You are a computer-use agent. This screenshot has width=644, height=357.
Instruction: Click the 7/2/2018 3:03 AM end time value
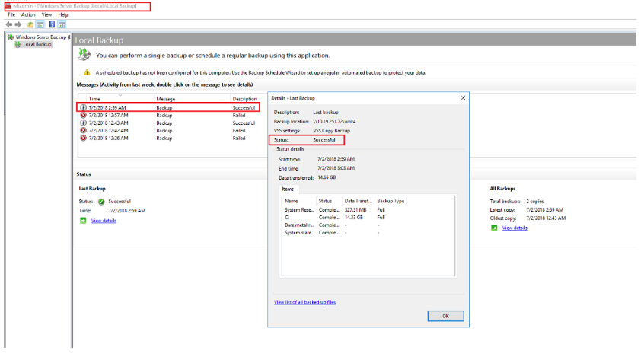pyautogui.click(x=336, y=168)
